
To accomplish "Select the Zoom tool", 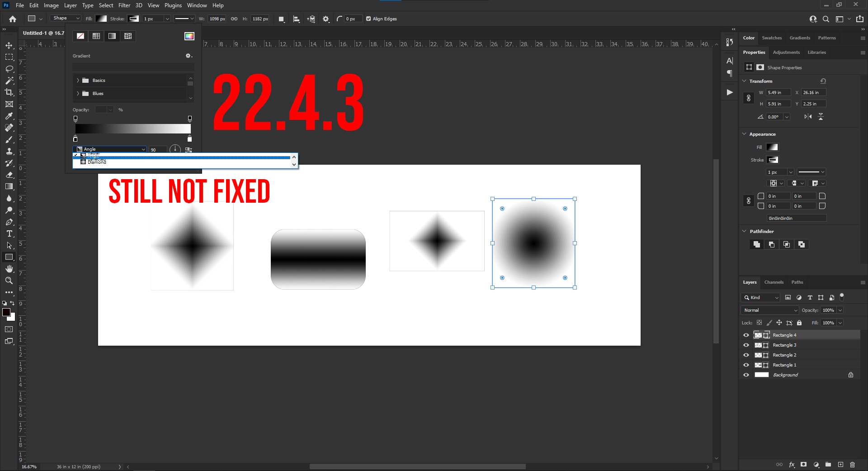I will (x=9, y=281).
